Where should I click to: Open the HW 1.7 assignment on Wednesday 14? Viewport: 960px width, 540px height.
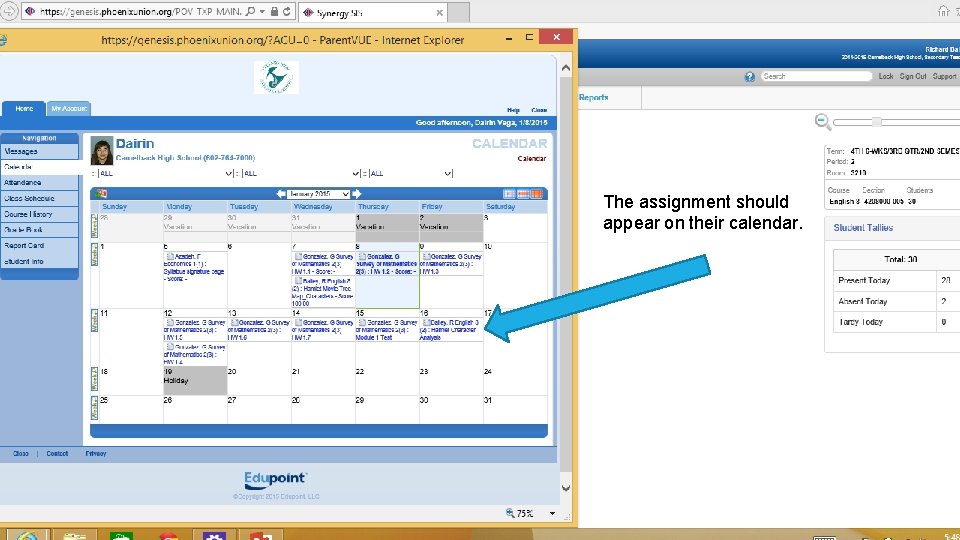coord(323,329)
